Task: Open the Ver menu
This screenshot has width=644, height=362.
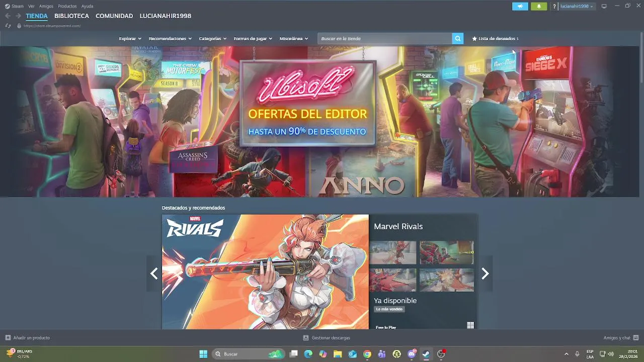Action: [x=31, y=6]
